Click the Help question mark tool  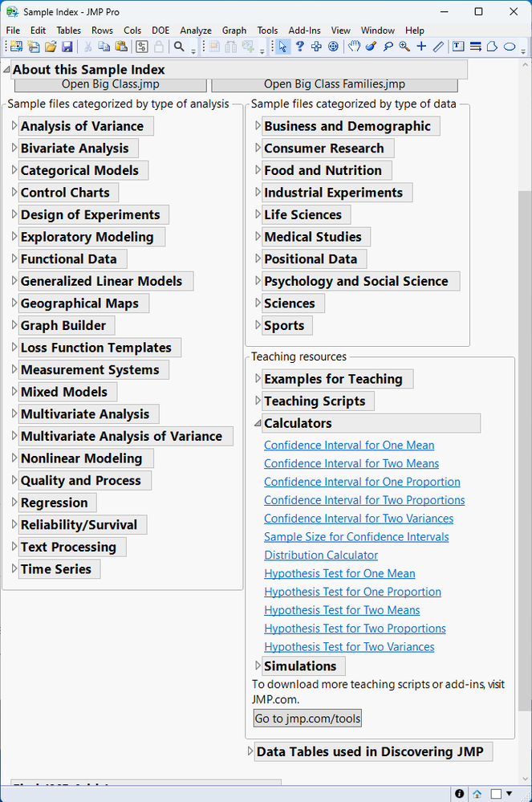coord(300,47)
